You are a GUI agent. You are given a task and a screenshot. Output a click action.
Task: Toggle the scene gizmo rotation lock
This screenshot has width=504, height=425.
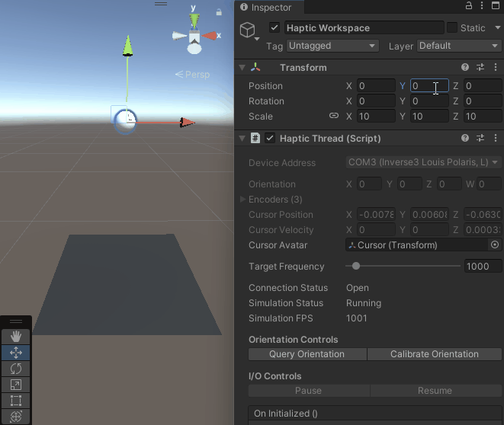[219, 12]
